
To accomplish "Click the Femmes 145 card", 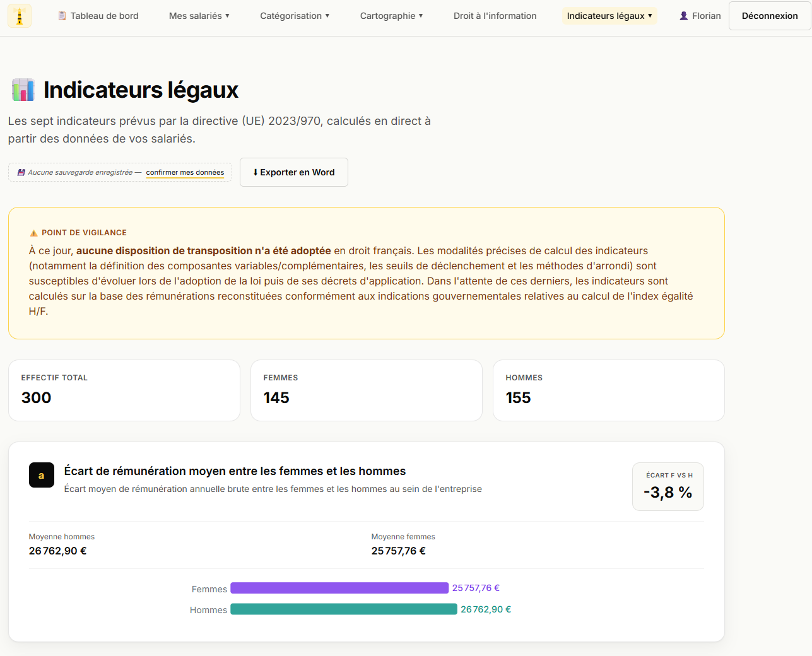I will click(x=367, y=390).
